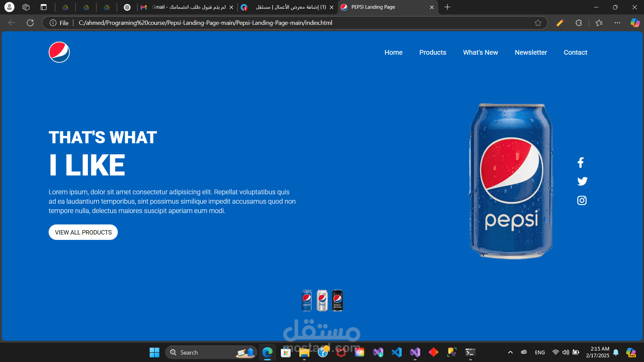Switch to the Gmail browser tab
This screenshot has width=644, height=362.
tap(187, 7)
